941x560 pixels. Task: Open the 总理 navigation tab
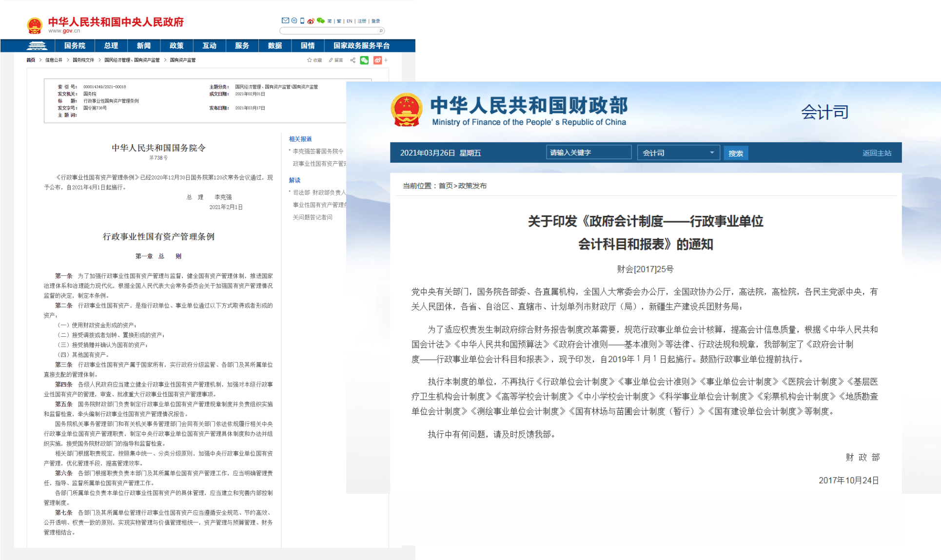111,46
